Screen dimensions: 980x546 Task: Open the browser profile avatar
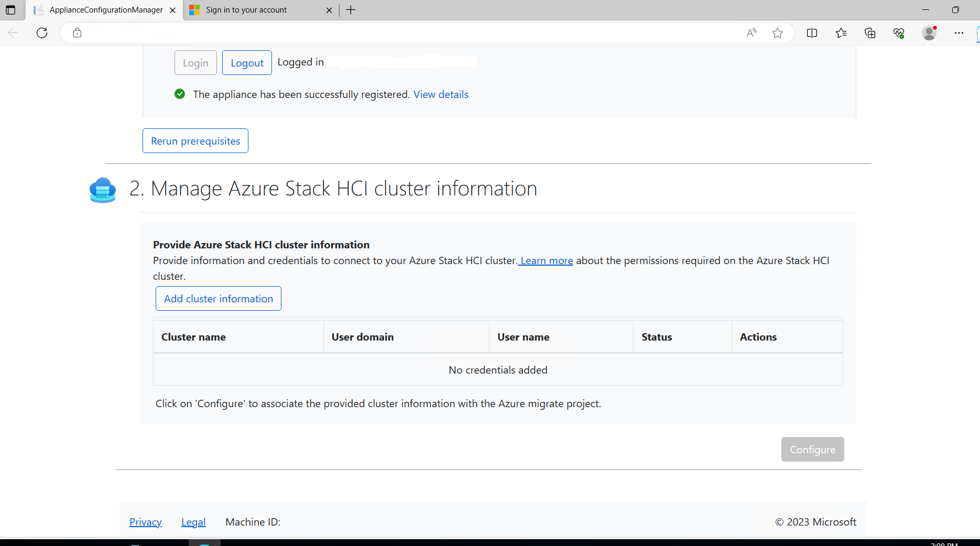[929, 33]
